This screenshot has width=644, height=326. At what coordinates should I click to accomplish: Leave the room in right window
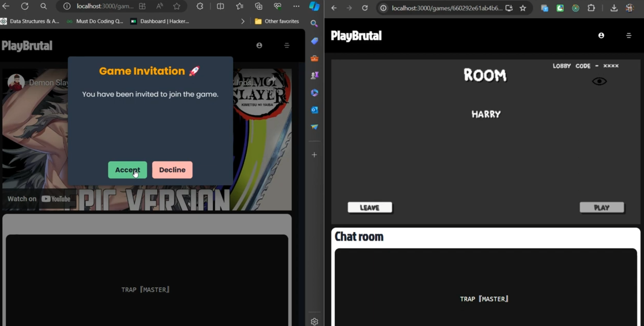pyautogui.click(x=370, y=208)
